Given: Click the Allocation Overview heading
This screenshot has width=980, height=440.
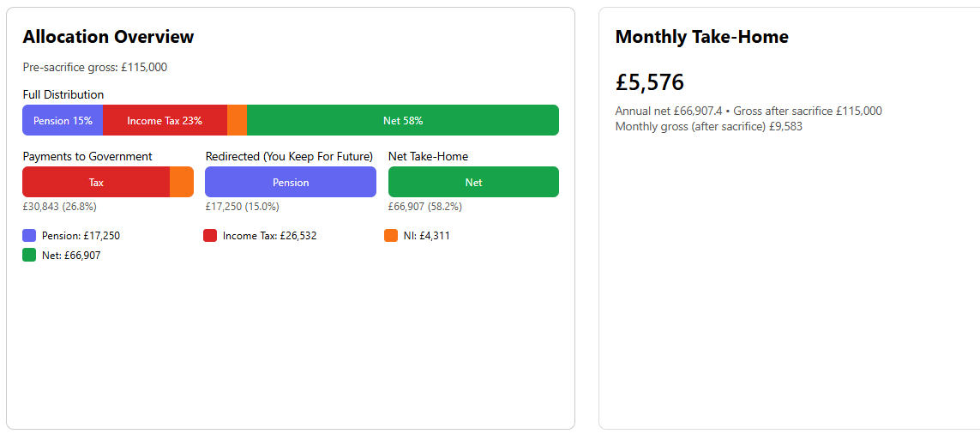Looking at the screenshot, I should (x=108, y=37).
